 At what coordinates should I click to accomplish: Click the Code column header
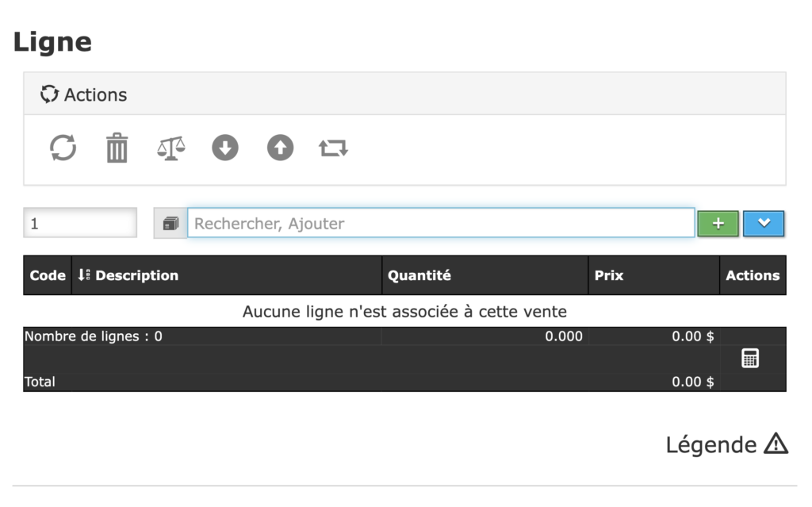48,275
